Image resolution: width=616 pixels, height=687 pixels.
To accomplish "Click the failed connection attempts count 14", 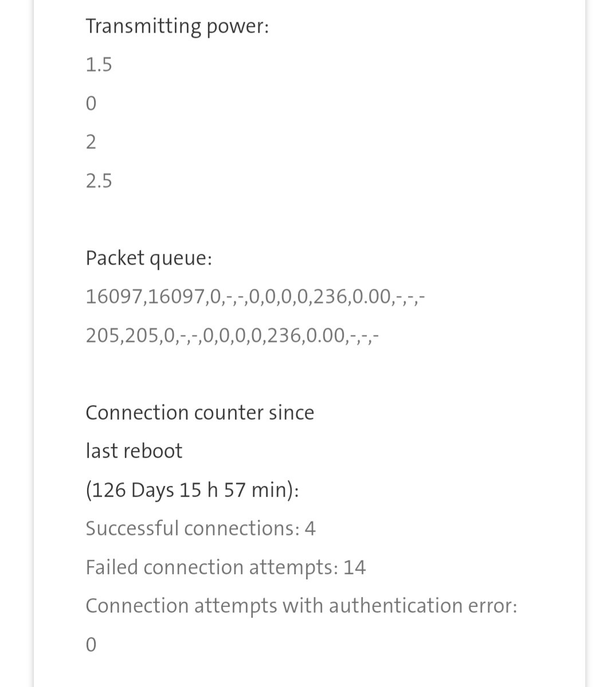I will coord(354,567).
